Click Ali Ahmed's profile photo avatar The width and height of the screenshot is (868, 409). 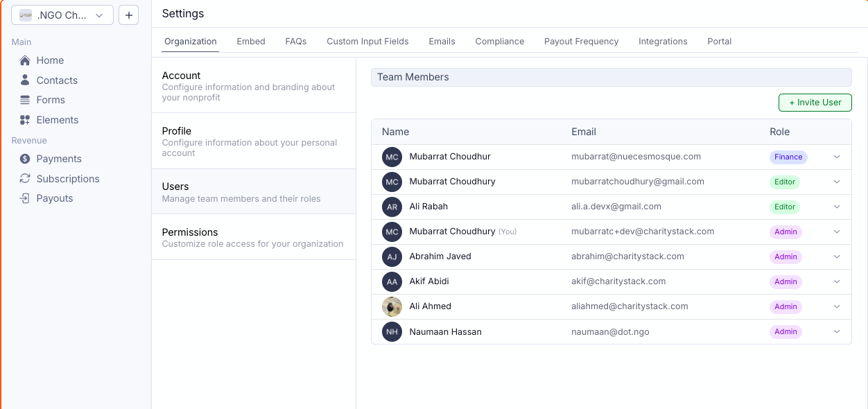click(x=392, y=306)
